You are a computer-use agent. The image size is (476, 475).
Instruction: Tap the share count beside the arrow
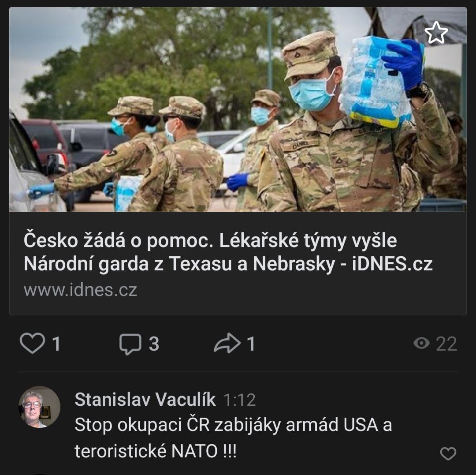[250, 344]
